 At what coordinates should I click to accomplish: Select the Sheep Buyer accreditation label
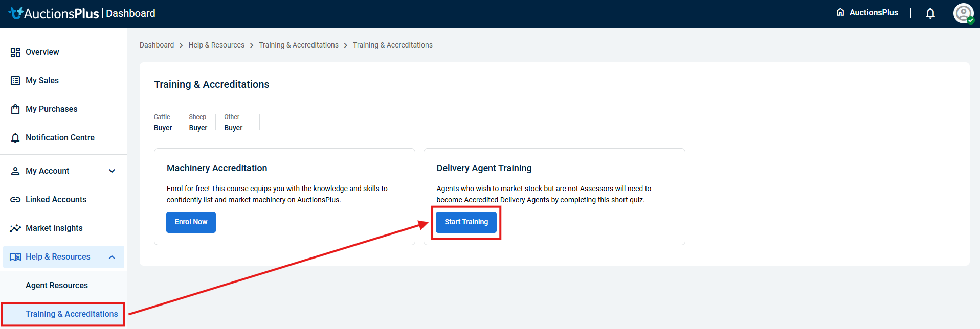pyautogui.click(x=198, y=123)
